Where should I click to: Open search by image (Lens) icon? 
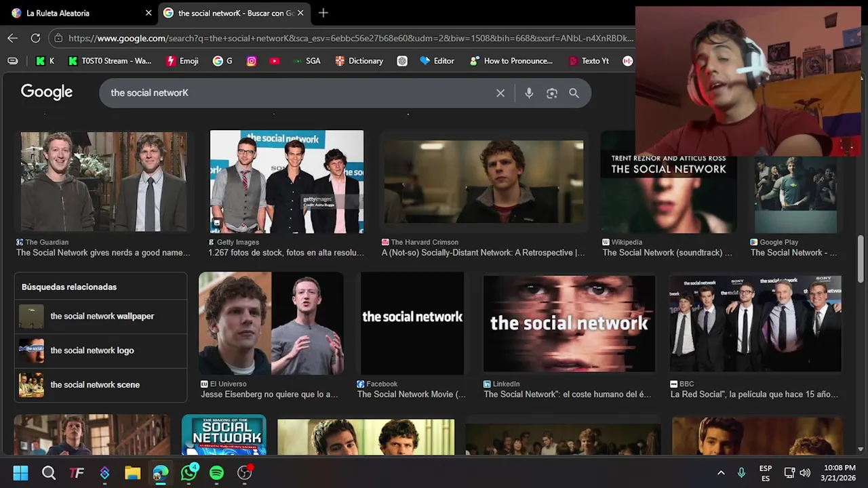click(x=552, y=93)
